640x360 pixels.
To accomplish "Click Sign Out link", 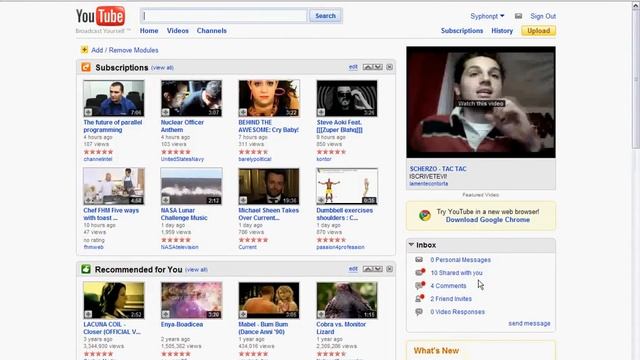I will (543, 16).
